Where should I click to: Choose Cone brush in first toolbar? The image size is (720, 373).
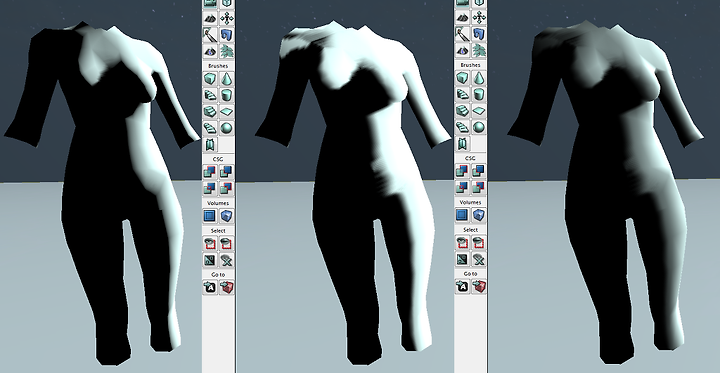tap(227, 79)
